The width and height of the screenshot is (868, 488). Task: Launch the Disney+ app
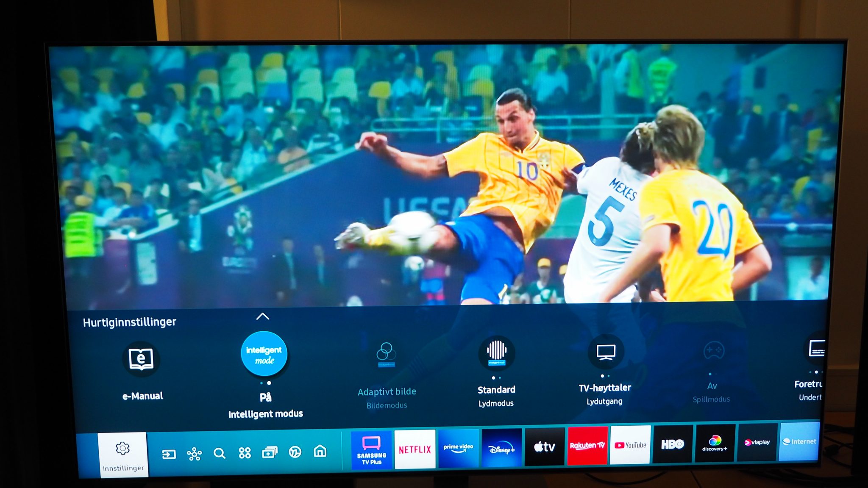coord(501,448)
